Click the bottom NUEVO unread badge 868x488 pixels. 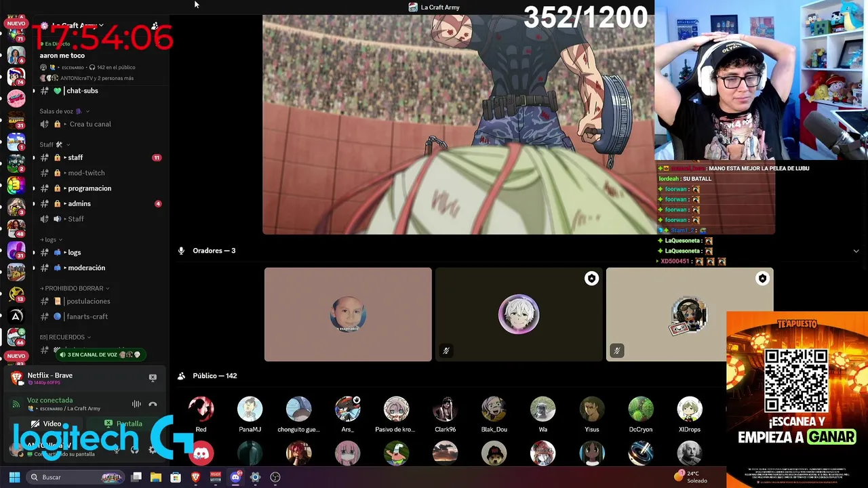coord(16,356)
